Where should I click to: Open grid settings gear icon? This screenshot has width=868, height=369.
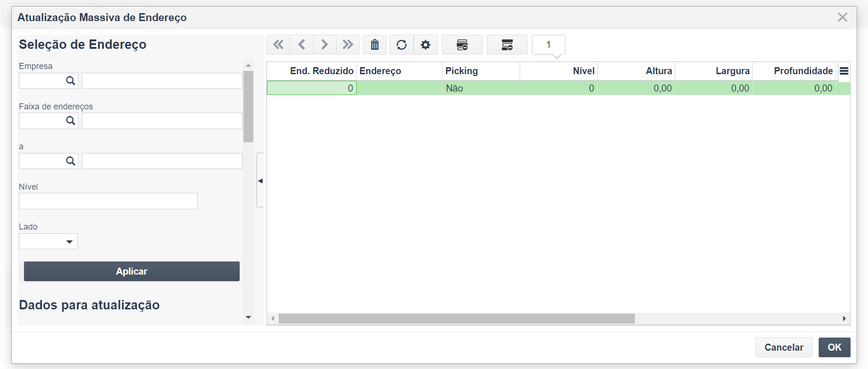pos(425,45)
